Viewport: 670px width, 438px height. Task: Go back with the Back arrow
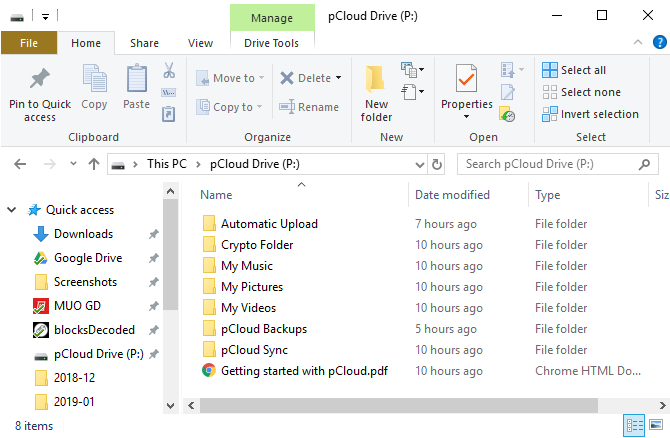20,164
